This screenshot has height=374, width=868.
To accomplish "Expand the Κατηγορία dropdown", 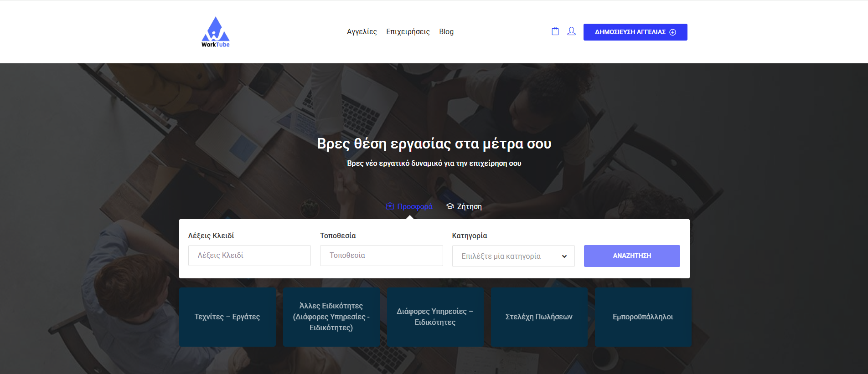I will (513, 256).
